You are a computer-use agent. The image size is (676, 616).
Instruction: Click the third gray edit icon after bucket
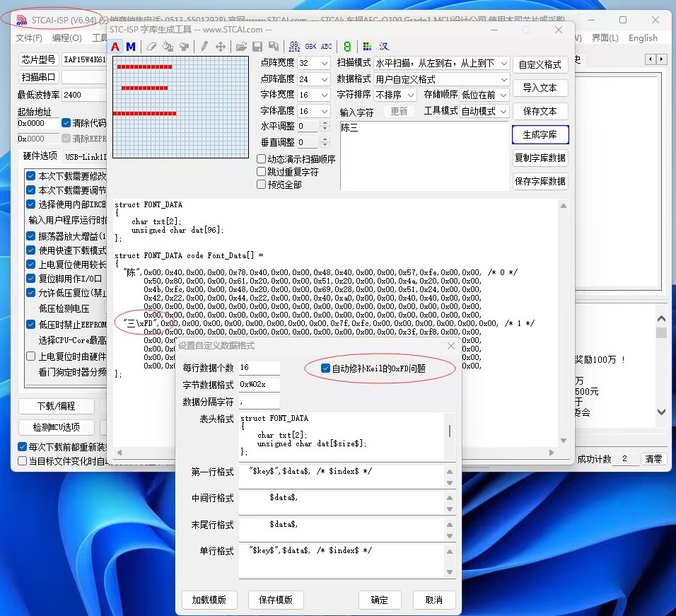[x=184, y=47]
